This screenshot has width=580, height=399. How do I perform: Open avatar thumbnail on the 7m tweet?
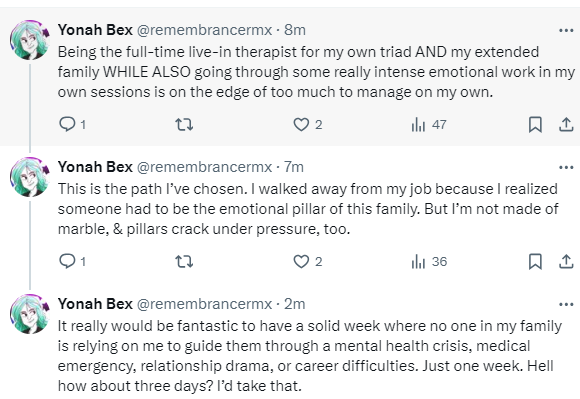click(30, 177)
